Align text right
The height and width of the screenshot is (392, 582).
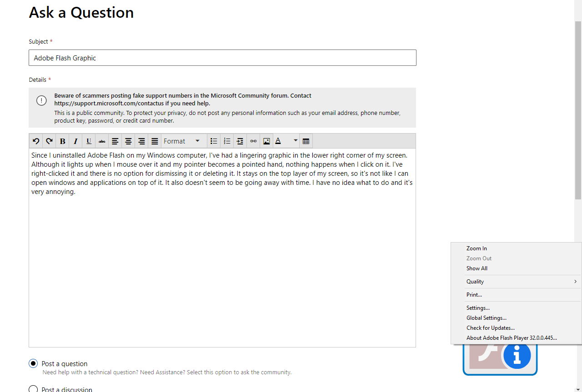[141, 141]
